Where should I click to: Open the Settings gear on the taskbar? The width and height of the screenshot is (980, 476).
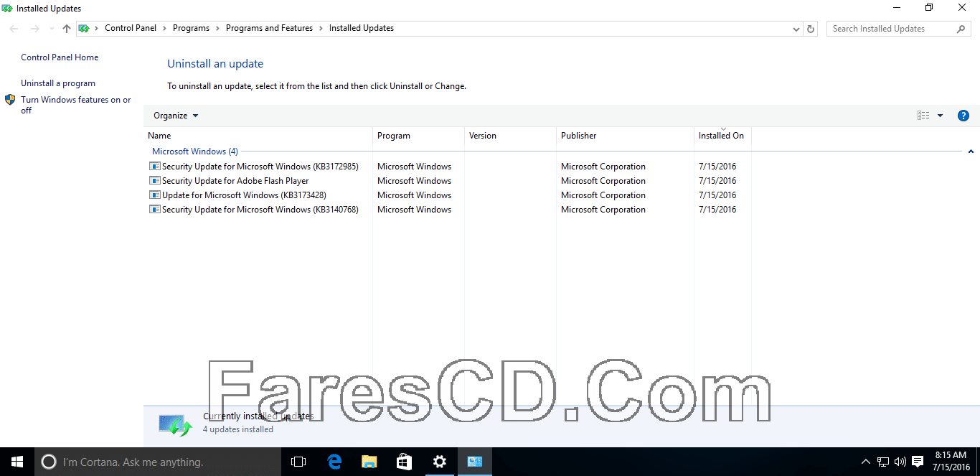pos(439,462)
